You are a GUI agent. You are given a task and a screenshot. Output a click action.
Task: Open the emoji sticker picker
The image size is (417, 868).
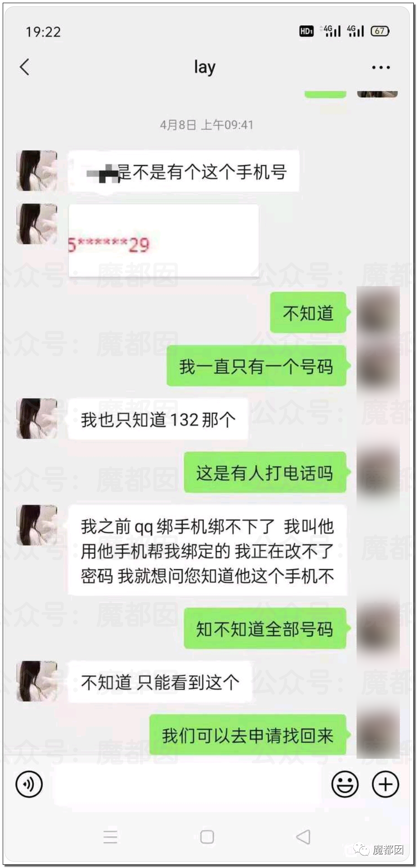point(345,784)
